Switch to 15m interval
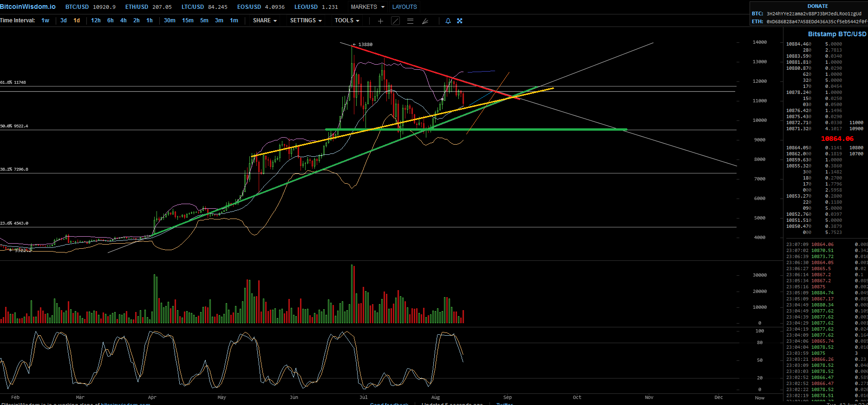The image size is (868, 405). coord(188,20)
